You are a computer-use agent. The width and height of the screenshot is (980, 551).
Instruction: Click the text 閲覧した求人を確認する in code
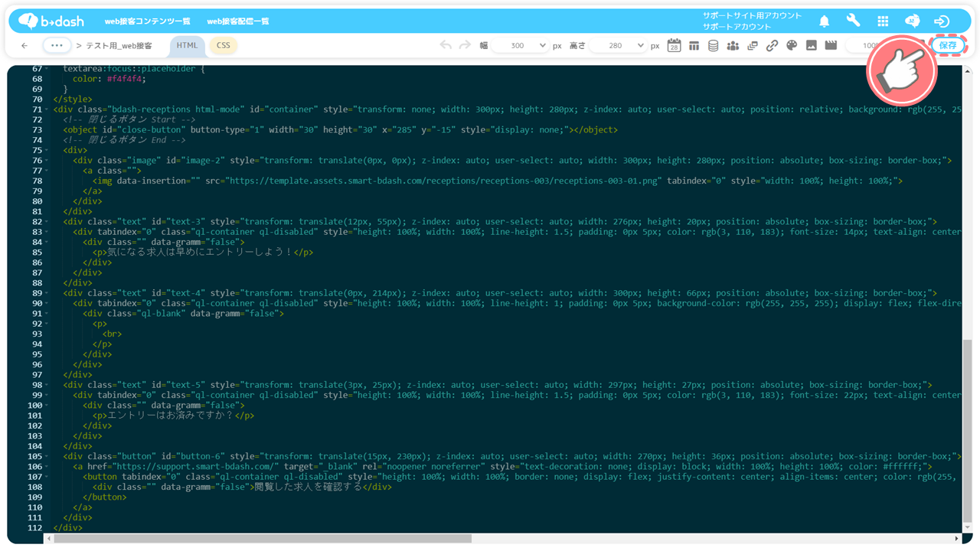point(308,487)
